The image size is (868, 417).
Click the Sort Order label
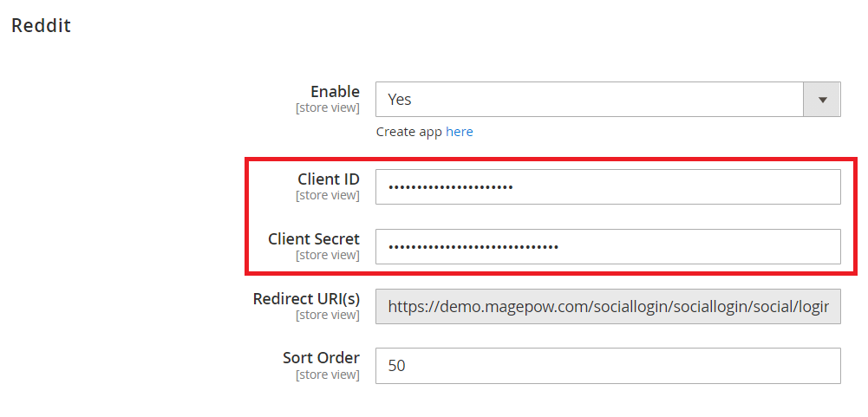pos(321,358)
